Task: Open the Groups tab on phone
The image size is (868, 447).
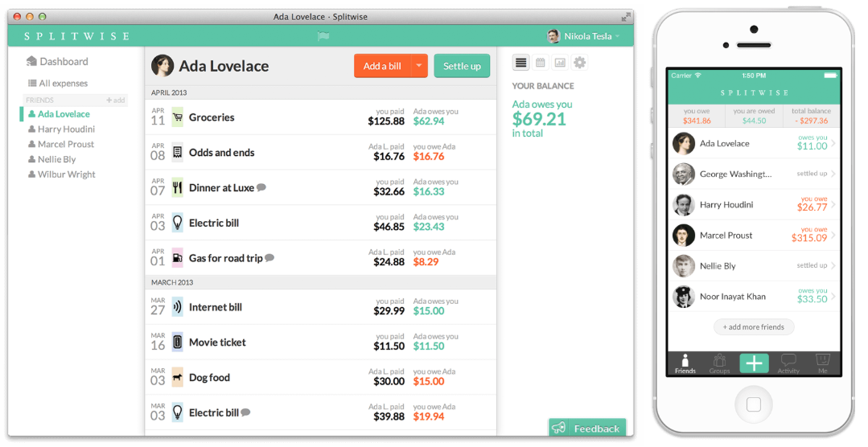Action: [719, 363]
